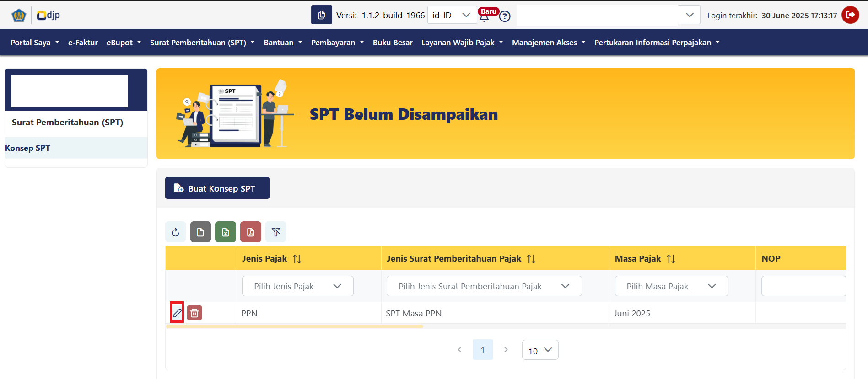The image size is (868, 379).
Task: Export table to Excel
Action: coord(226,232)
